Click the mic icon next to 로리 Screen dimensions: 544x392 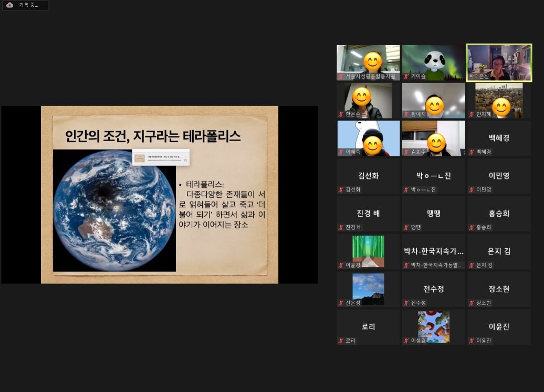340,341
